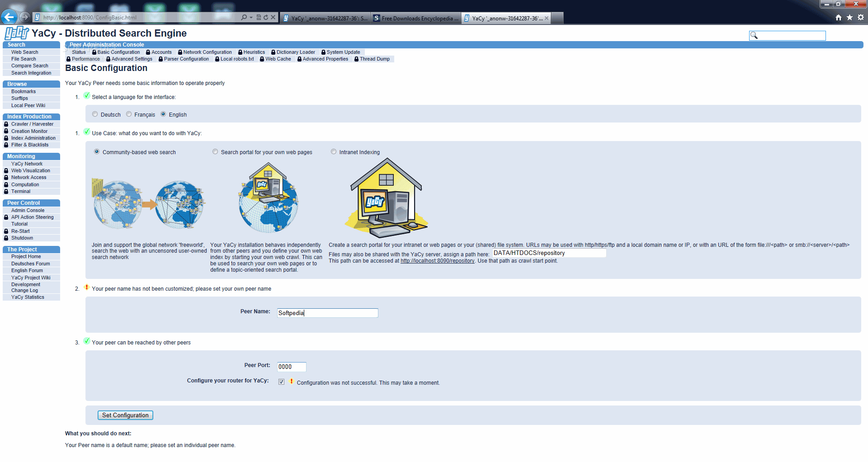Open browser home icon

click(x=839, y=18)
